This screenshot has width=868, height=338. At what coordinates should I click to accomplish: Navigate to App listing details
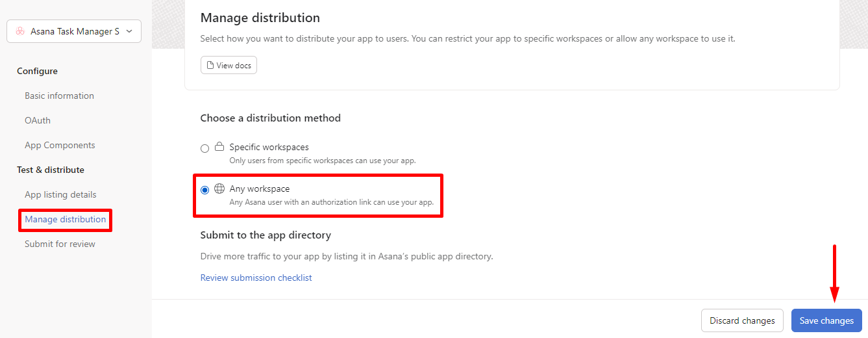coord(60,194)
